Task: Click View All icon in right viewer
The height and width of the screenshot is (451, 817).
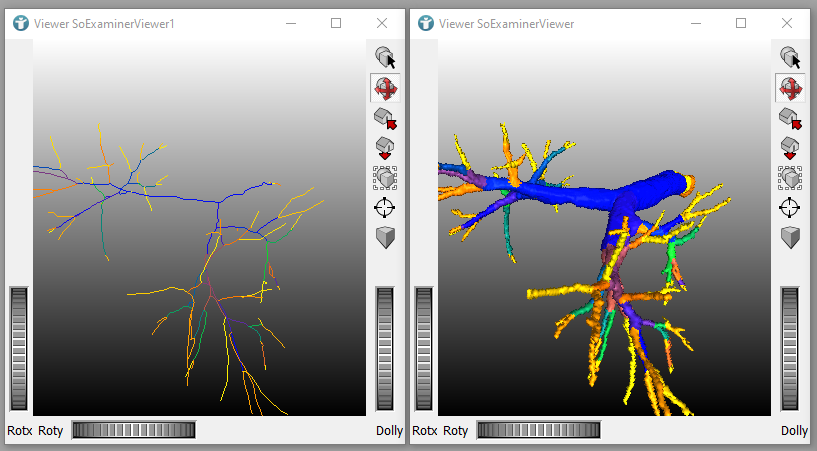Action: pos(790,178)
